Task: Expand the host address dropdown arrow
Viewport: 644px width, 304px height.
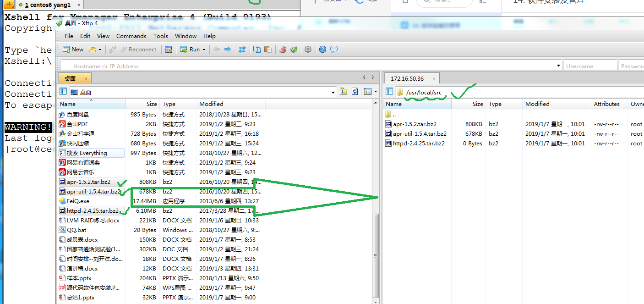Action: (558, 66)
